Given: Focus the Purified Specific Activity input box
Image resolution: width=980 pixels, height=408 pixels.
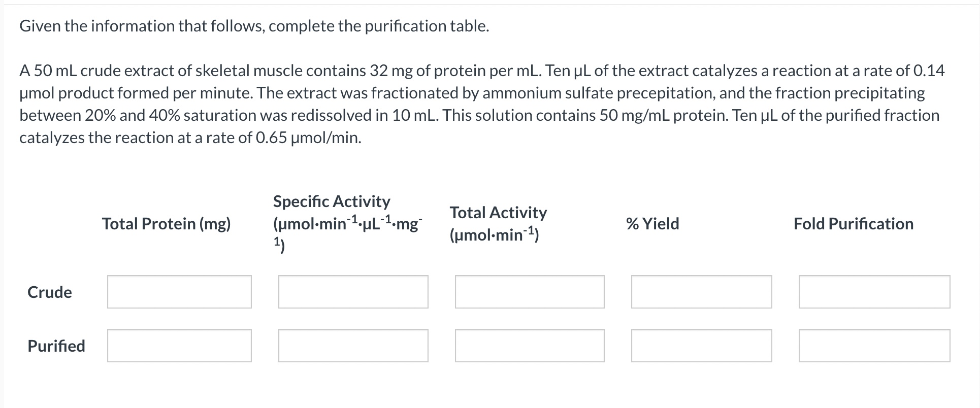Looking at the screenshot, I should (x=353, y=346).
